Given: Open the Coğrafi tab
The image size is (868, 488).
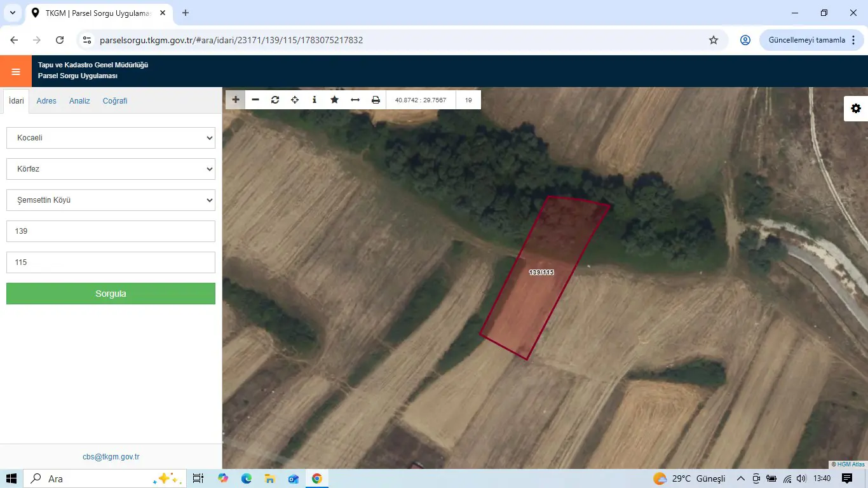Looking at the screenshot, I should (115, 101).
